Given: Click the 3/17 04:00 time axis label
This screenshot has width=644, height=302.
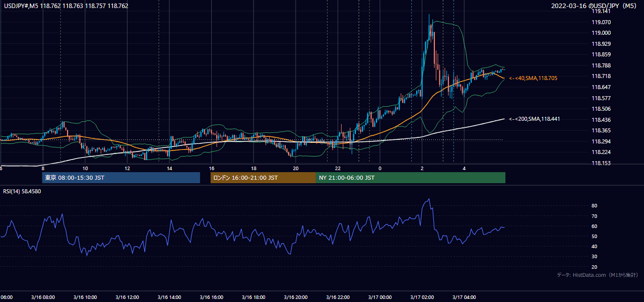Looking at the screenshot, I should tap(464, 297).
